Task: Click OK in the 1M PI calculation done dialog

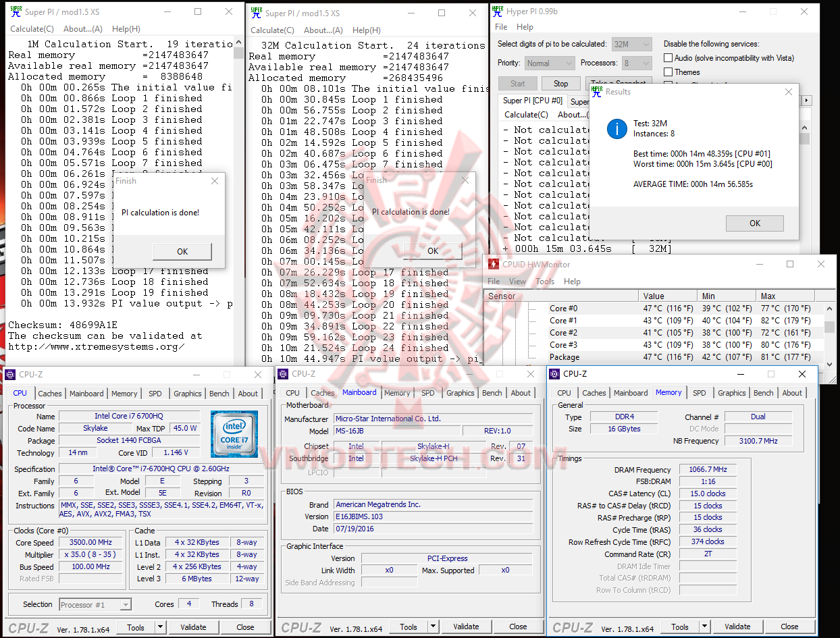Action: pyautogui.click(x=182, y=251)
